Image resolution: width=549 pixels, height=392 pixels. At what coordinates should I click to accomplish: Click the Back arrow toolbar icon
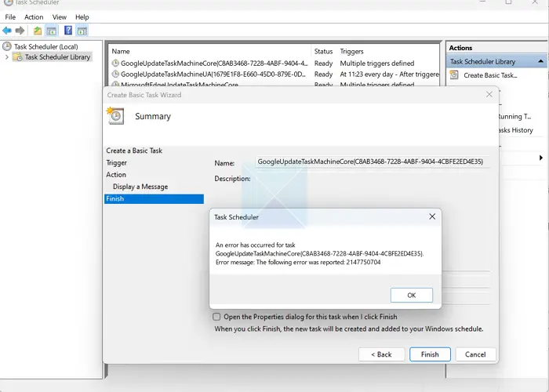[x=6, y=31]
